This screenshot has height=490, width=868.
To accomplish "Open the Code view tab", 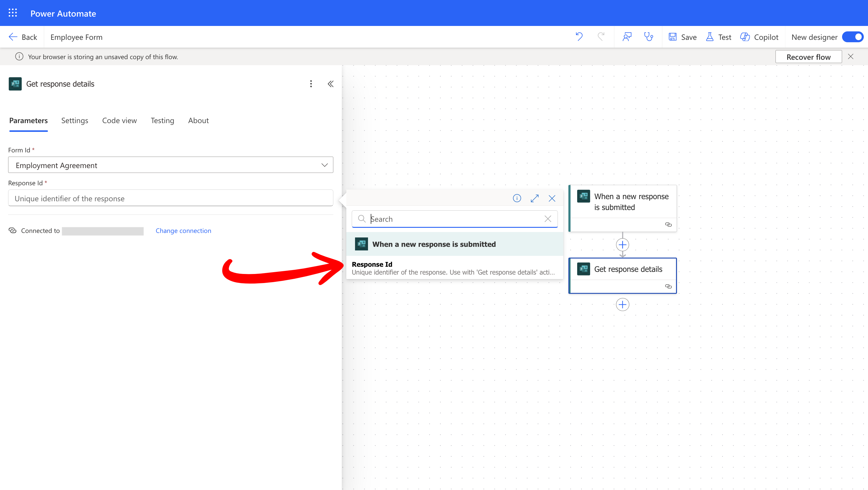I will [119, 120].
